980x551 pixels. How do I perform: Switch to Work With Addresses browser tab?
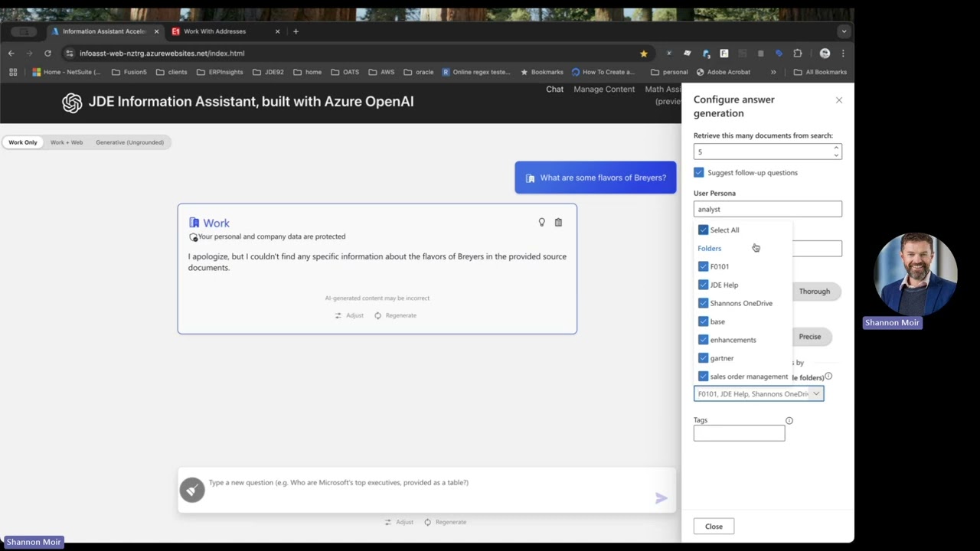coord(222,31)
